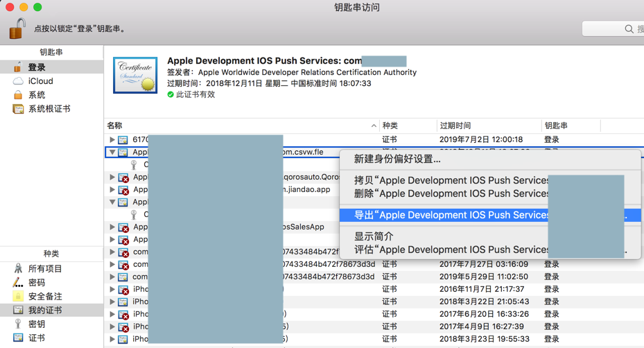Expand certificate expiring 2017年7月27日
Screen dimensions: 644x348
pos(112,264)
